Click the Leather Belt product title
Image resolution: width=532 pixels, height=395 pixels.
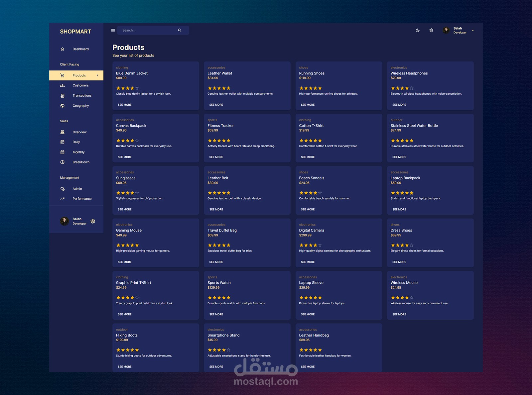(218, 178)
